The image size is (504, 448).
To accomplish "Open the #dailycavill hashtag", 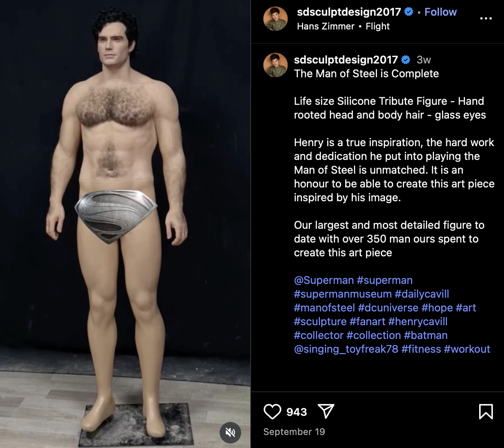I will (422, 294).
